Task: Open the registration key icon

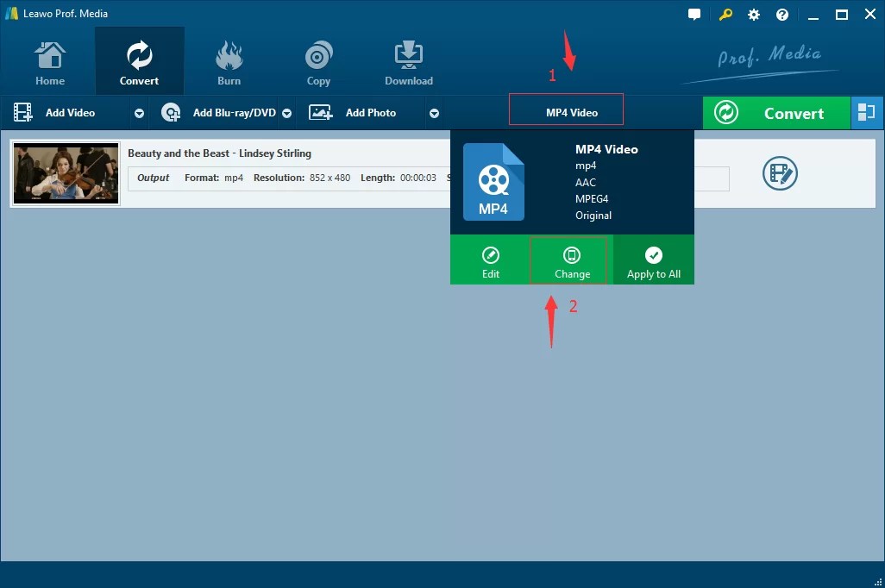Action: [725, 14]
